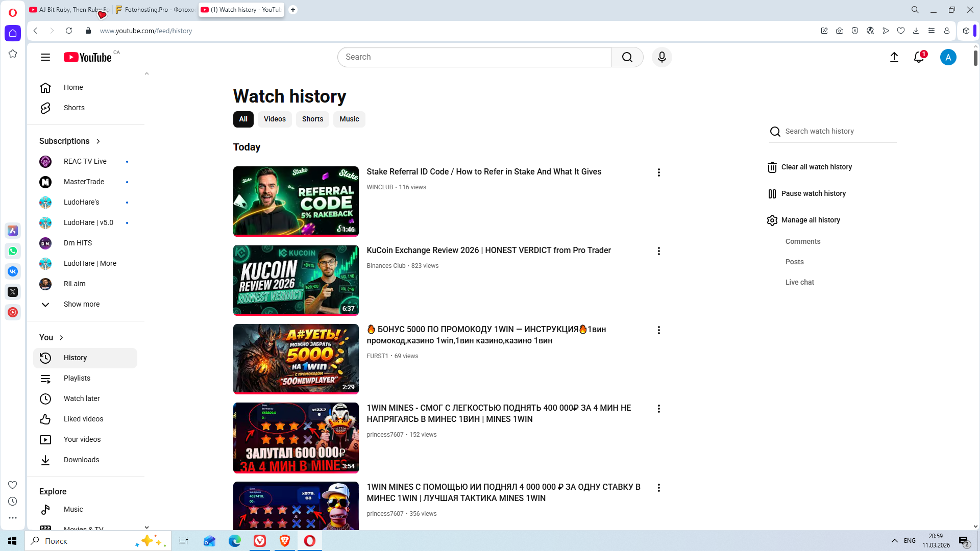Select the Music filter tab

point(349,119)
